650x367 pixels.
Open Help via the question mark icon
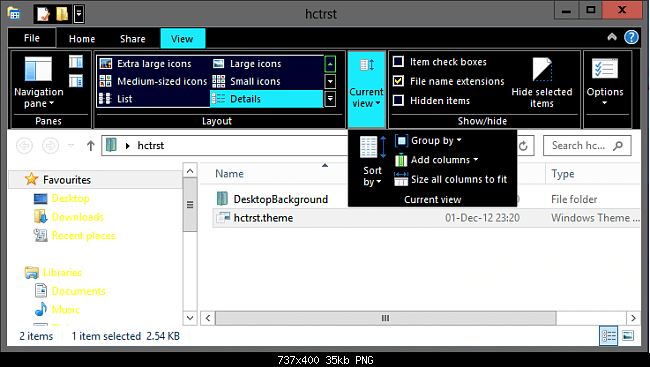tap(631, 37)
